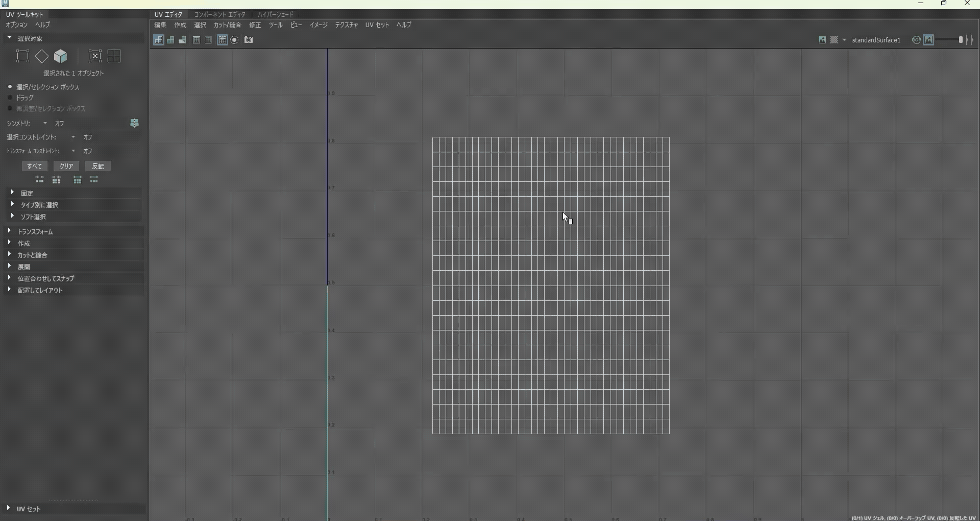
Task: Click the すべて button
Action: pyautogui.click(x=35, y=166)
